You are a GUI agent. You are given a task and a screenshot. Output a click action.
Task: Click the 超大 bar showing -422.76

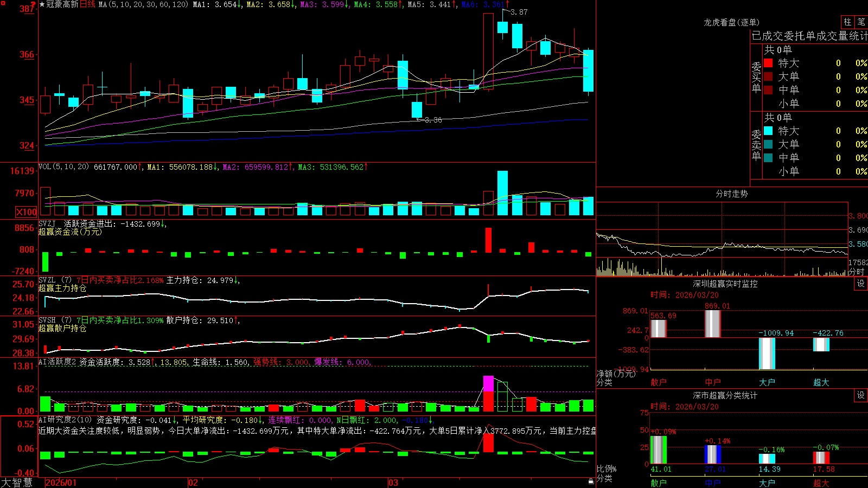point(821,344)
